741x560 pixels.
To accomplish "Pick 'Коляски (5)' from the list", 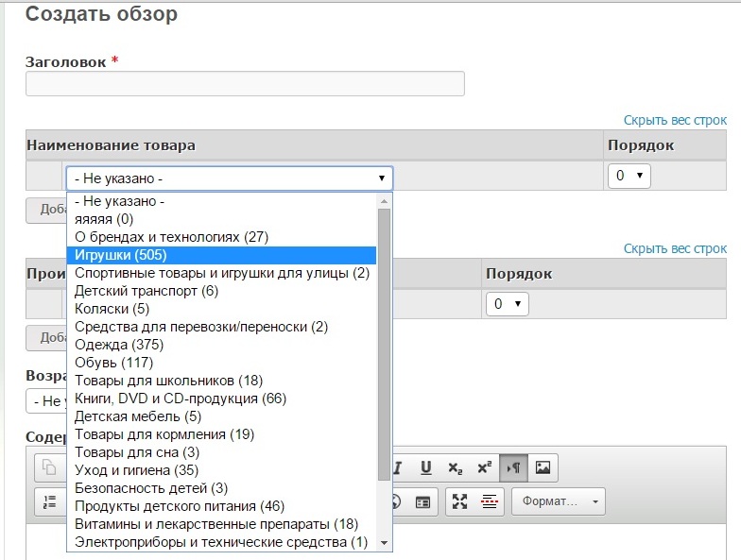I will 222,309.
